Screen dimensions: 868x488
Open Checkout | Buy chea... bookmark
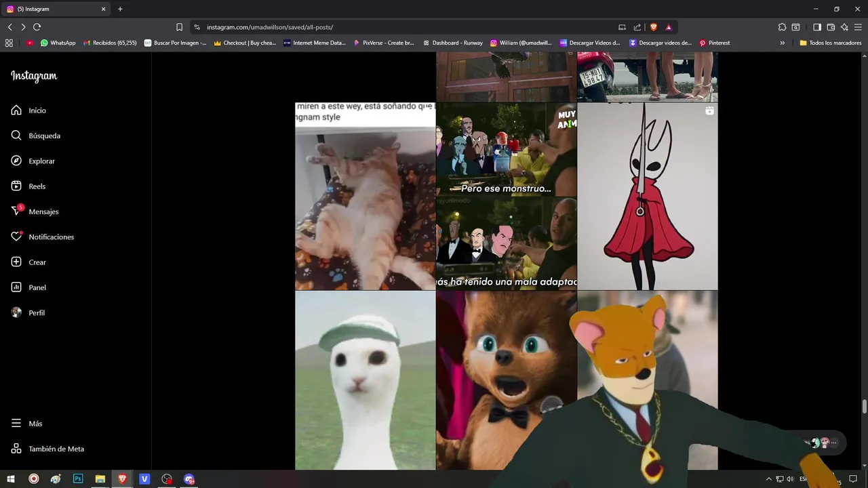(x=245, y=43)
